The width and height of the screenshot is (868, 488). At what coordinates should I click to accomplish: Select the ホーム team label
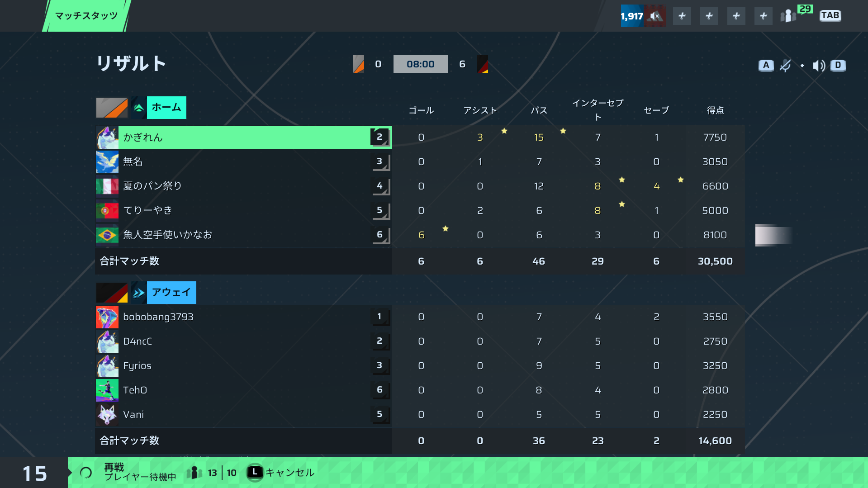coord(166,108)
